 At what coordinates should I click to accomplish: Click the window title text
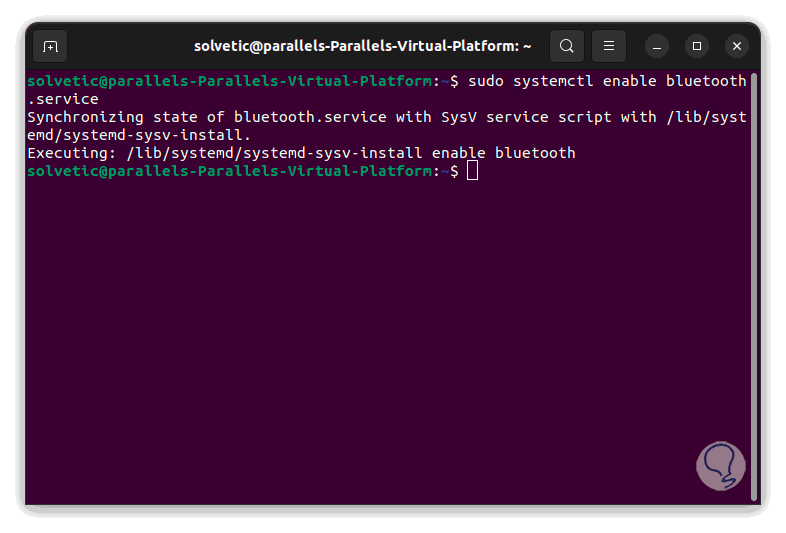362,46
